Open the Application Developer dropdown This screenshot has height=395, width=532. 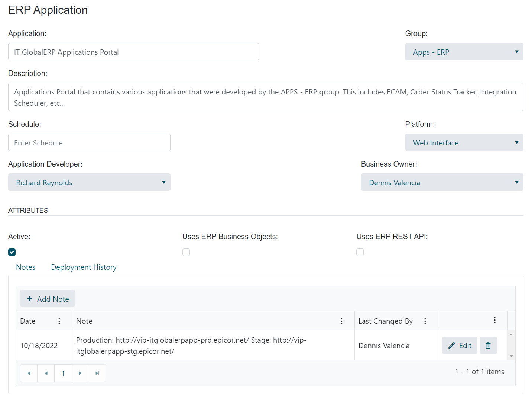[89, 182]
